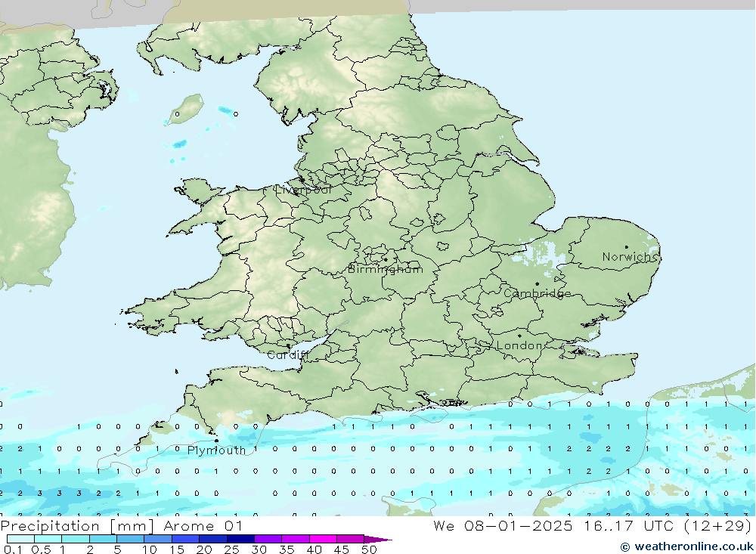Viewport: 756px width, 554px height.
Task: Click the circle marker on Isle of Man
Action: pyautogui.click(x=178, y=114)
